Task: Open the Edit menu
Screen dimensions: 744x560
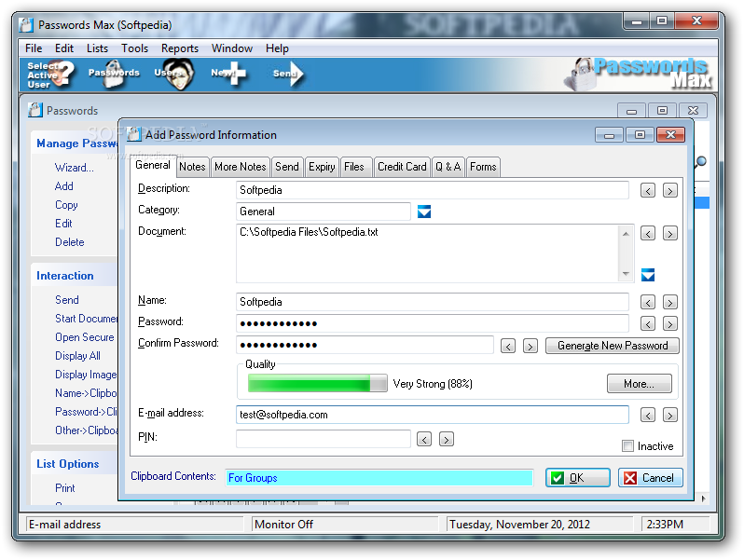Action: click(x=64, y=48)
